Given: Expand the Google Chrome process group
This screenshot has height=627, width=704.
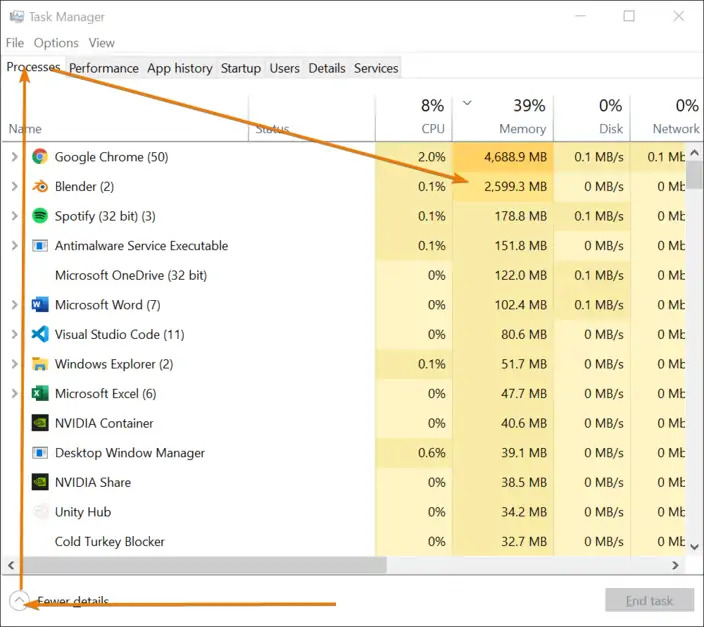Looking at the screenshot, I should click(x=14, y=157).
